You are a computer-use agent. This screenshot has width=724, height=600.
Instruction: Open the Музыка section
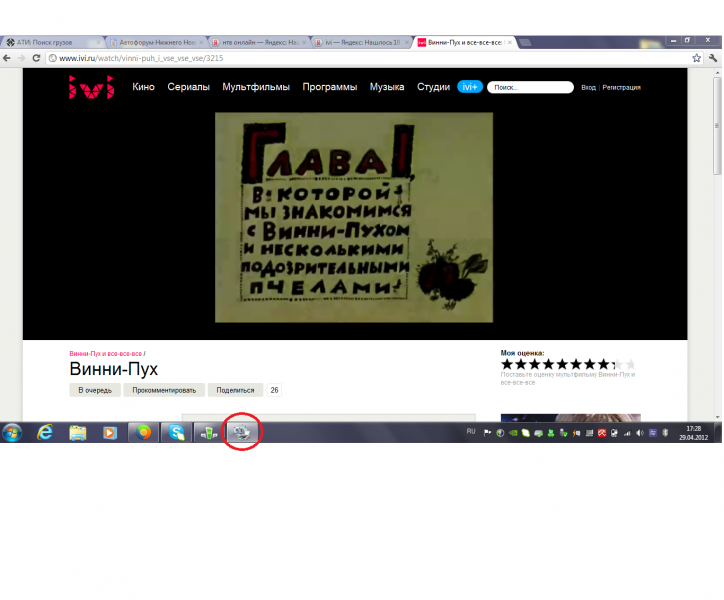(387, 87)
